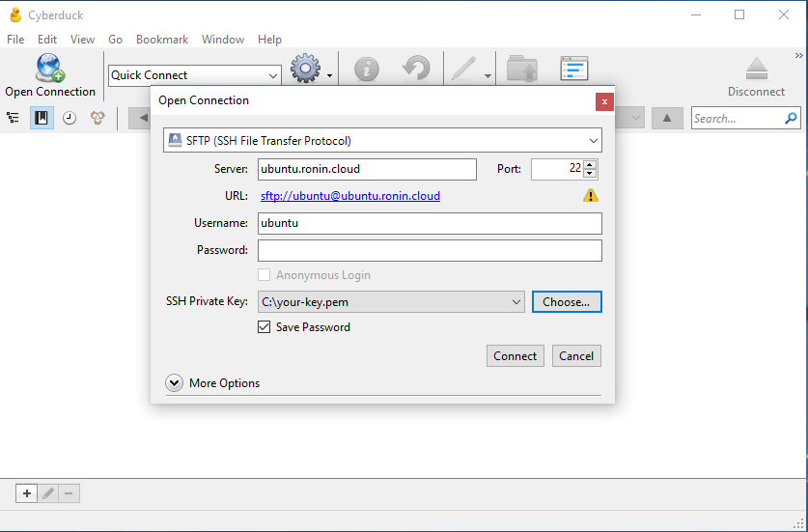Viewport: 808px width, 532px height.
Task: Open the Action gear toolbar button
Action: tap(305, 68)
